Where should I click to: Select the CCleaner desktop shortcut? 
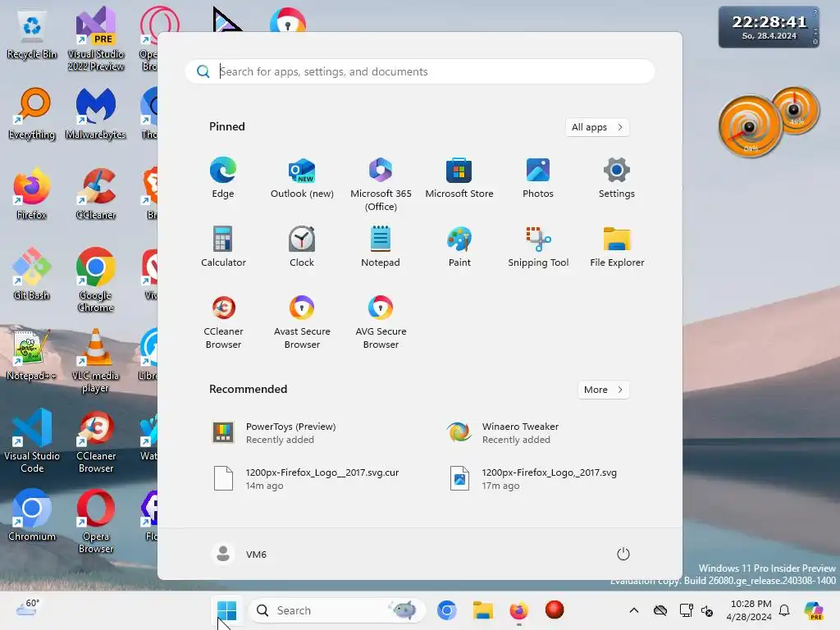[96, 194]
